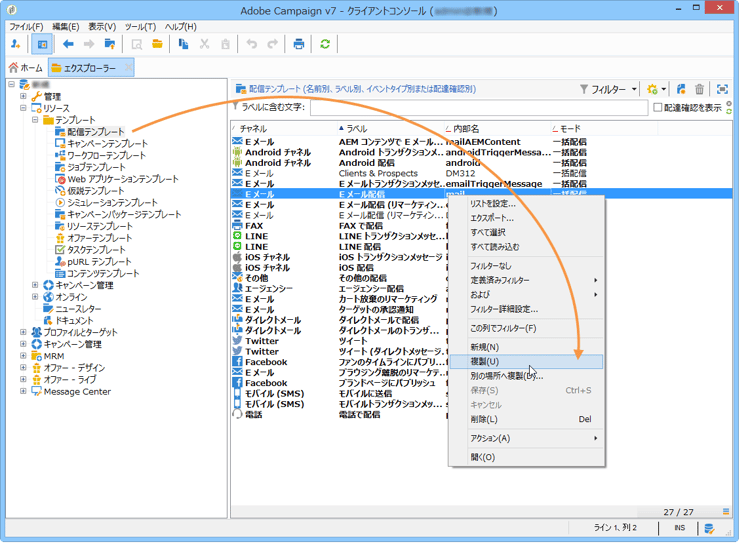Choose フィルターなし in context menu
The width and height of the screenshot is (750, 544).
click(526, 266)
